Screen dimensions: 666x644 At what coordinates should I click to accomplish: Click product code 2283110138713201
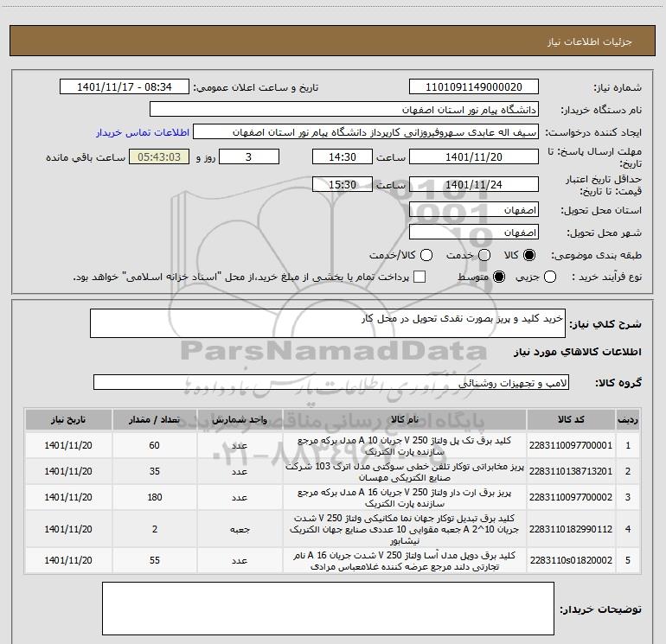pyautogui.click(x=571, y=471)
